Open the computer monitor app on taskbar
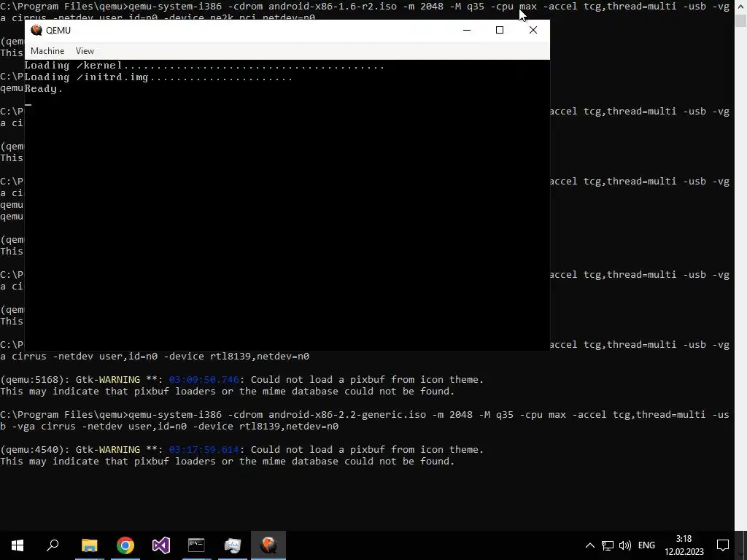 click(233, 545)
